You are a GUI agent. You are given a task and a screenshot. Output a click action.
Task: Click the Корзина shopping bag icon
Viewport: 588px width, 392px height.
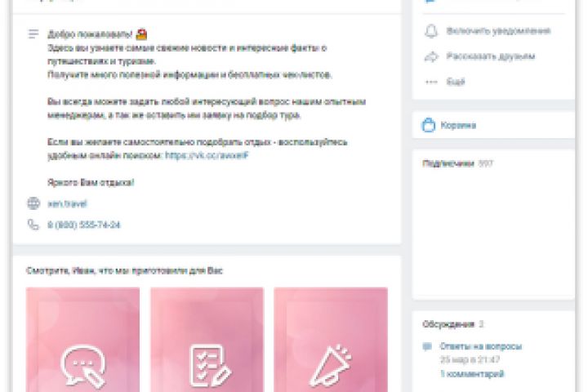click(429, 125)
